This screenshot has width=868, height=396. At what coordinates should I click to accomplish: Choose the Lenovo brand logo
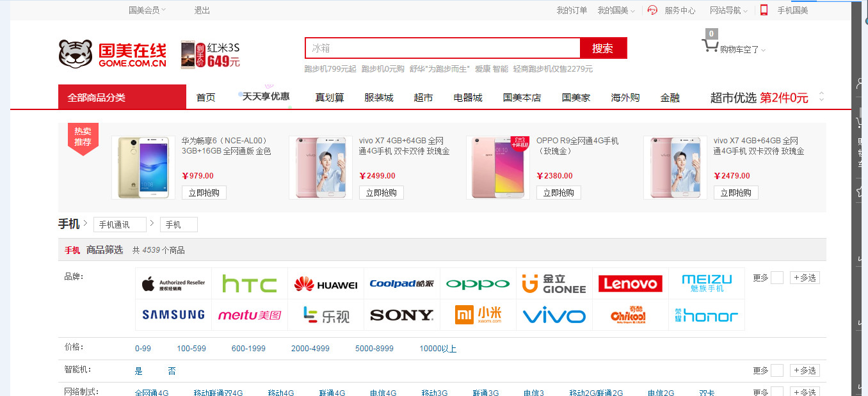(x=631, y=283)
